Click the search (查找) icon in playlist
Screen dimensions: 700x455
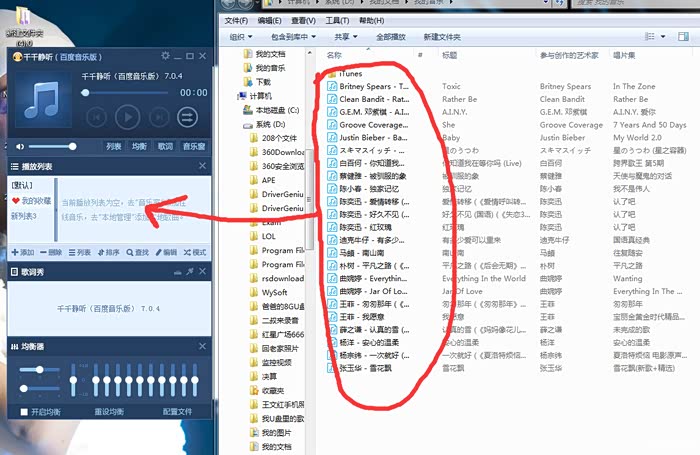pos(139,252)
